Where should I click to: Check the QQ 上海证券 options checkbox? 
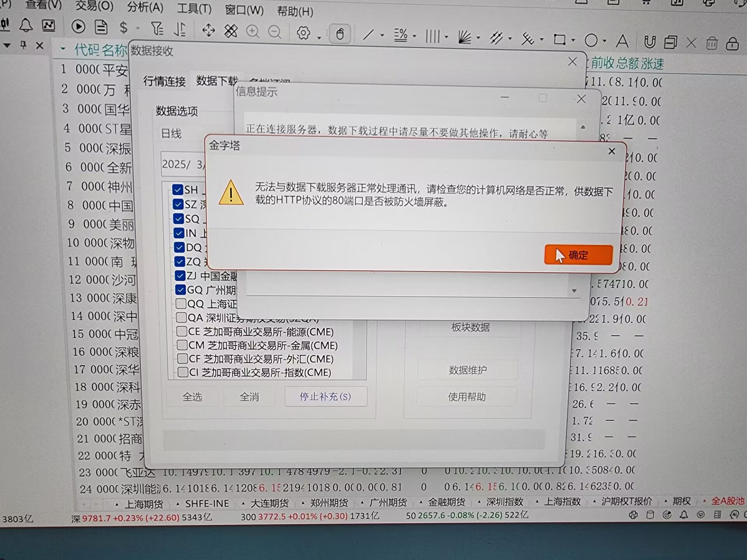(x=181, y=303)
